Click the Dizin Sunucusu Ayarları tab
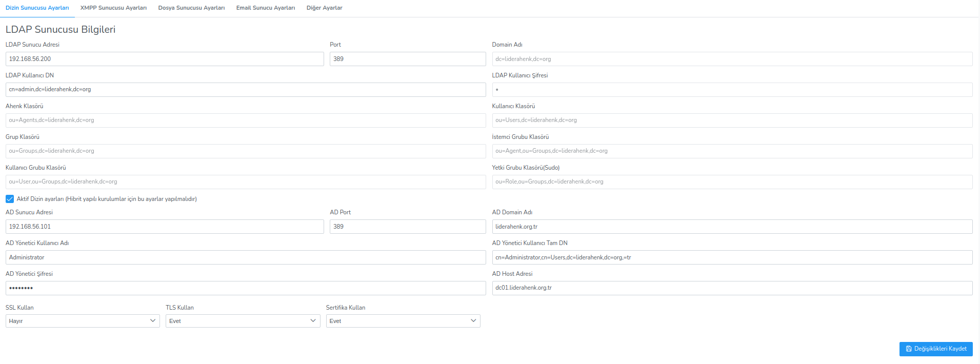 click(37, 8)
